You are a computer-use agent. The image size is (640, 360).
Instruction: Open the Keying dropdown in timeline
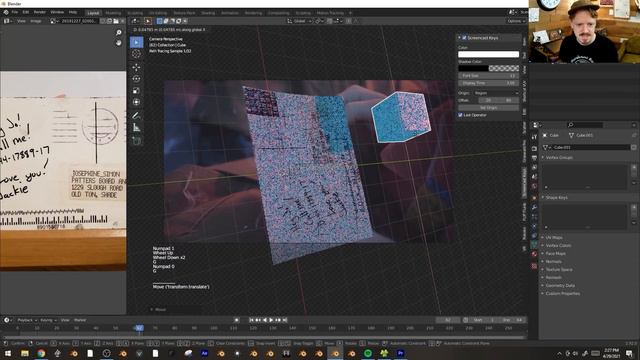tap(48, 320)
